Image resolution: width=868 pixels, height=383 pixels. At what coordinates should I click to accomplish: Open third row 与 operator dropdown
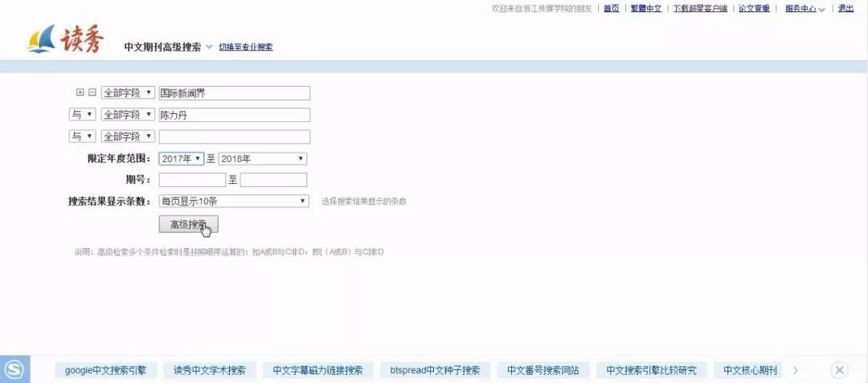pos(82,136)
